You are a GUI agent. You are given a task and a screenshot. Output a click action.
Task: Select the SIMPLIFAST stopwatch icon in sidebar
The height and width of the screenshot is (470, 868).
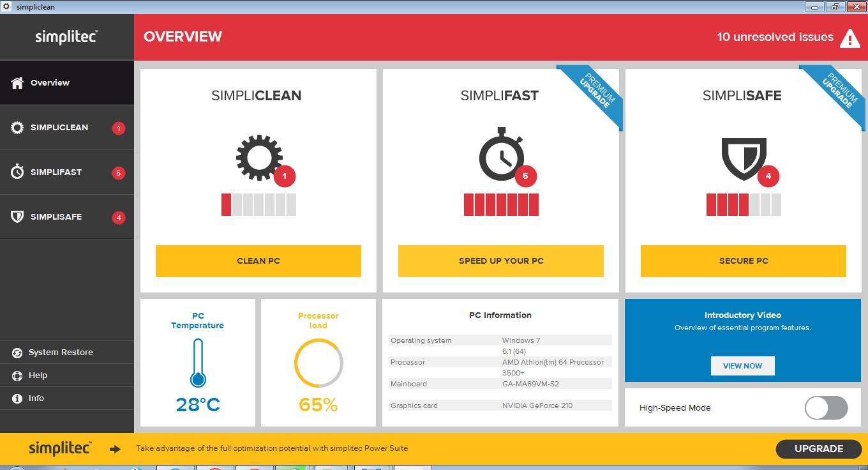click(17, 172)
